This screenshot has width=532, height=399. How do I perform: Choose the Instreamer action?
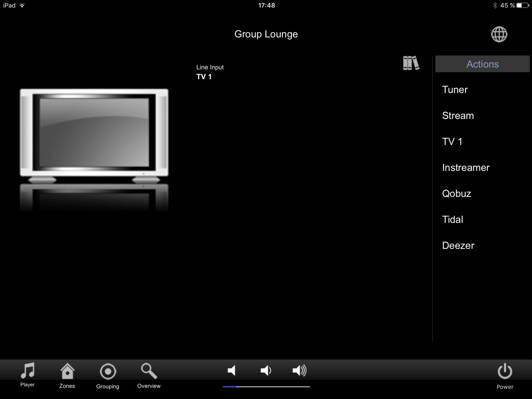[466, 168]
